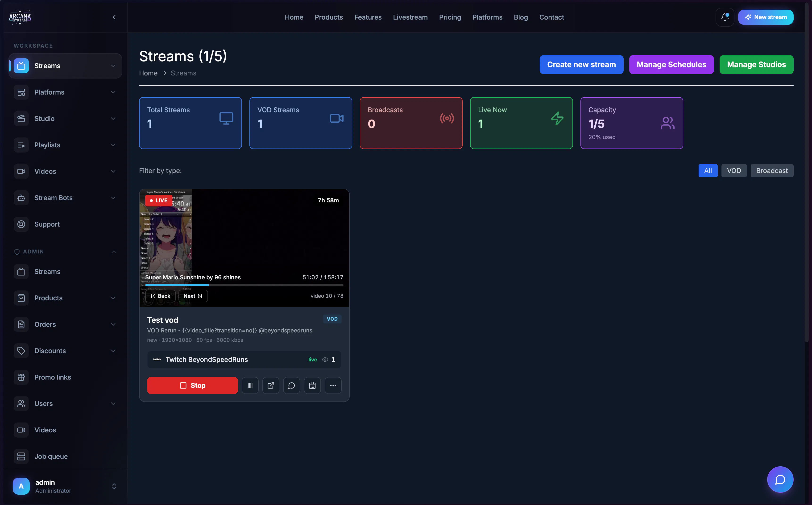
Task: Click the New stream button
Action: pos(765,17)
